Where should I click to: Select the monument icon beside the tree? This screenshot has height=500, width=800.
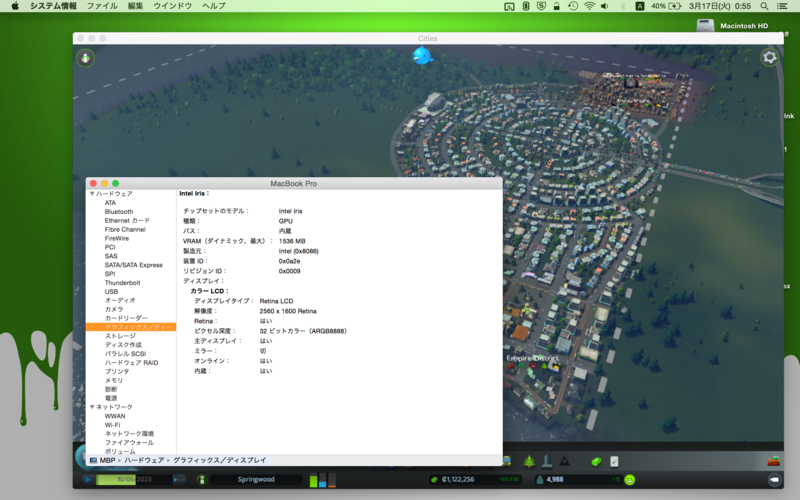[547, 461]
